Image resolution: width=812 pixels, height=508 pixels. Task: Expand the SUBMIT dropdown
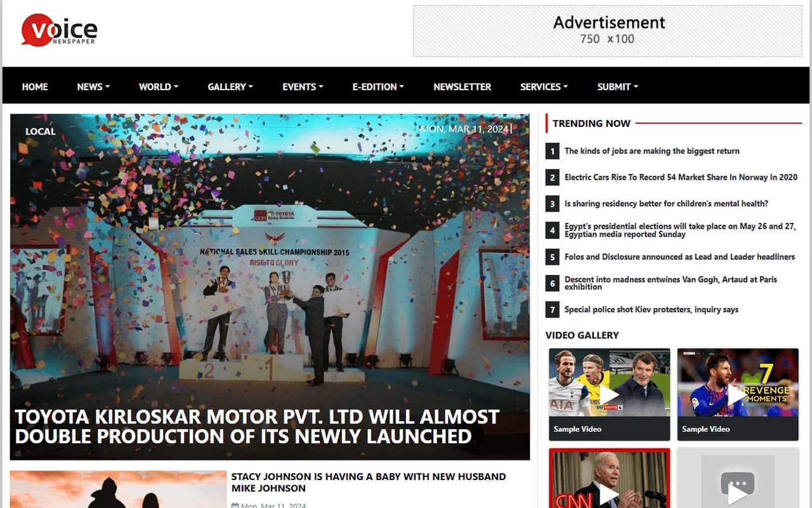(x=617, y=86)
